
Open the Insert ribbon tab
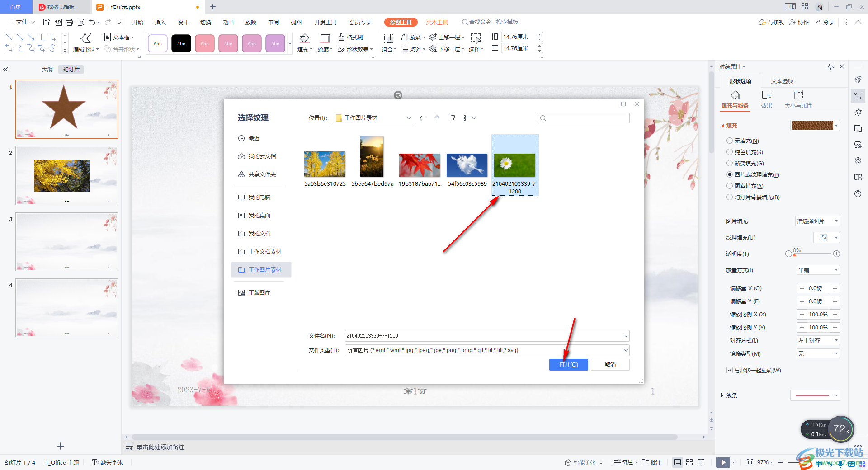point(160,22)
